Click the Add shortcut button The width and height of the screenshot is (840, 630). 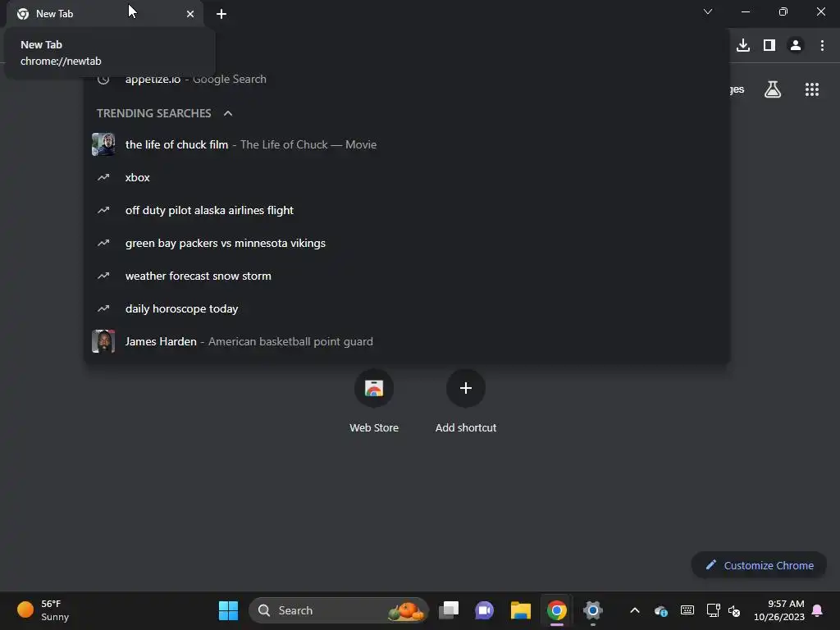(x=466, y=402)
